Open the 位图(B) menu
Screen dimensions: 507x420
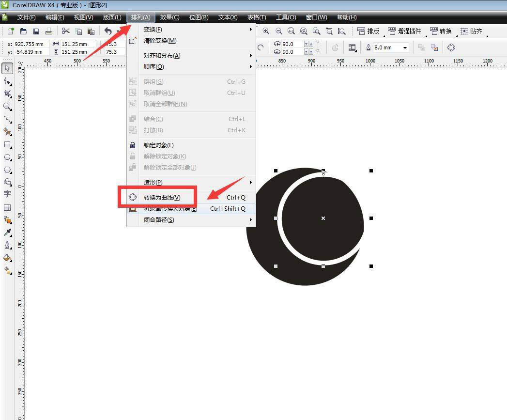click(199, 17)
